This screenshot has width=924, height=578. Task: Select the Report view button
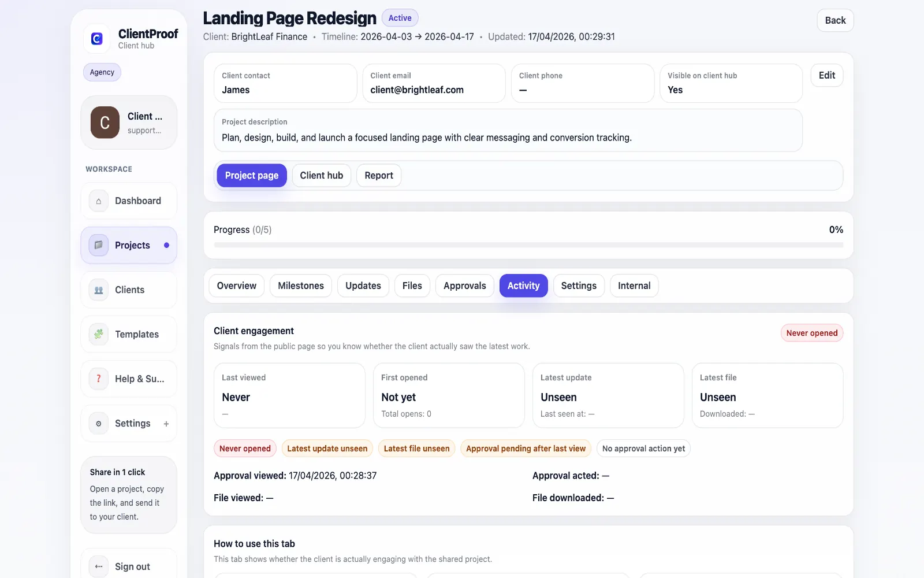coord(379,175)
